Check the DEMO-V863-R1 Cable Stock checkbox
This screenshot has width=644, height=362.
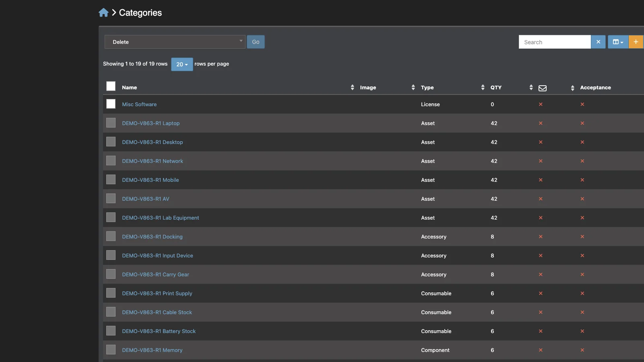111,312
